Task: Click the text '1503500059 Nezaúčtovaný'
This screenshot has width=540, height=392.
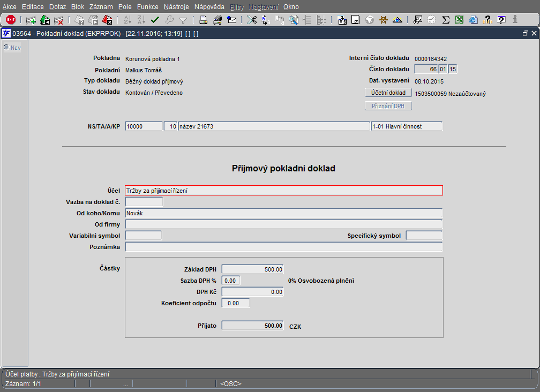Action: [450, 94]
